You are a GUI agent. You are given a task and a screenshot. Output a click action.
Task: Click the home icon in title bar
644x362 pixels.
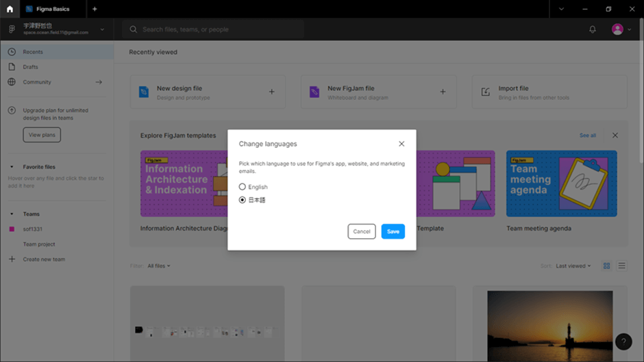tap(10, 9)
